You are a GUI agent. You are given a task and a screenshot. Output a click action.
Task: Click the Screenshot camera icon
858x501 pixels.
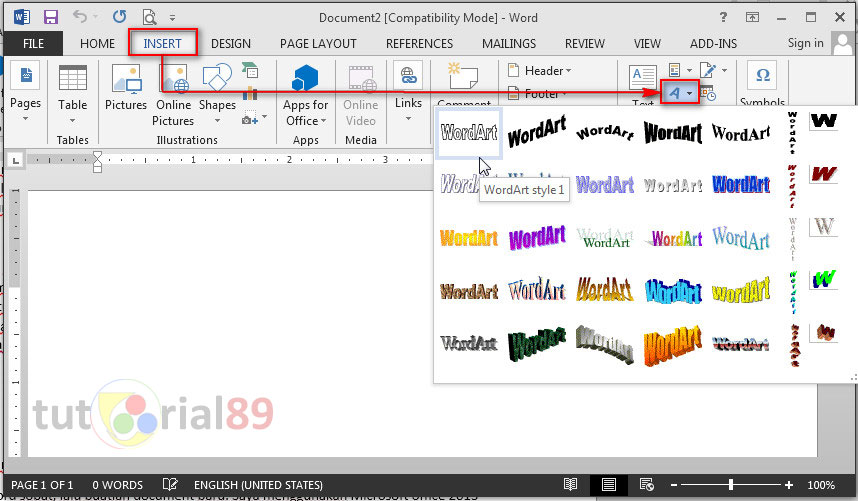[x=250, y=118]
